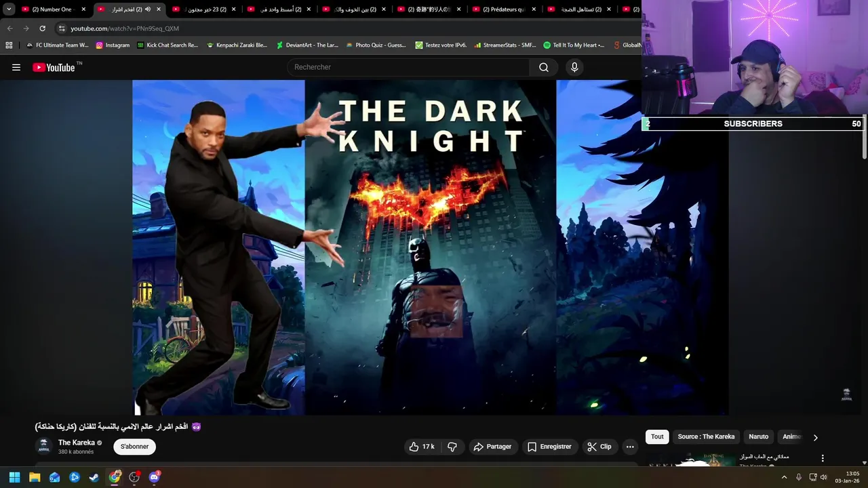Click the 380 k abonnés count
This screenshot has width=868, height=488.
click(76, 452)
